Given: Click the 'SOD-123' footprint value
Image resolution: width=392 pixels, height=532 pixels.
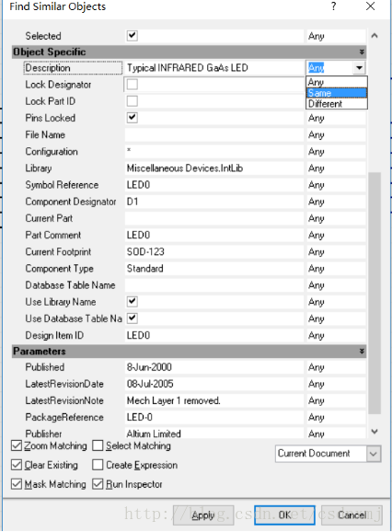Looking at the screenshot, I should (145, 252).
